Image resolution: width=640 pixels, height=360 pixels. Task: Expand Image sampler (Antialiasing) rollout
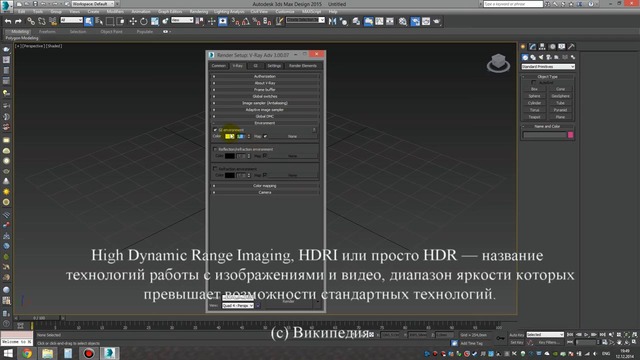coord(265,103)
